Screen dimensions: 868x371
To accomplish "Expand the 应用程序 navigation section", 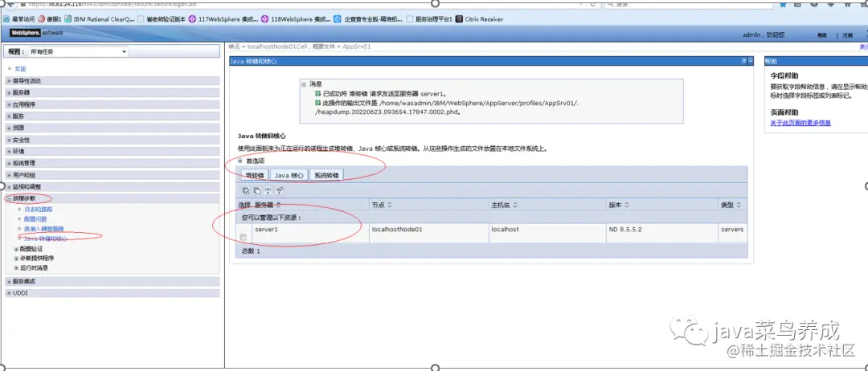I will (10, 104).
